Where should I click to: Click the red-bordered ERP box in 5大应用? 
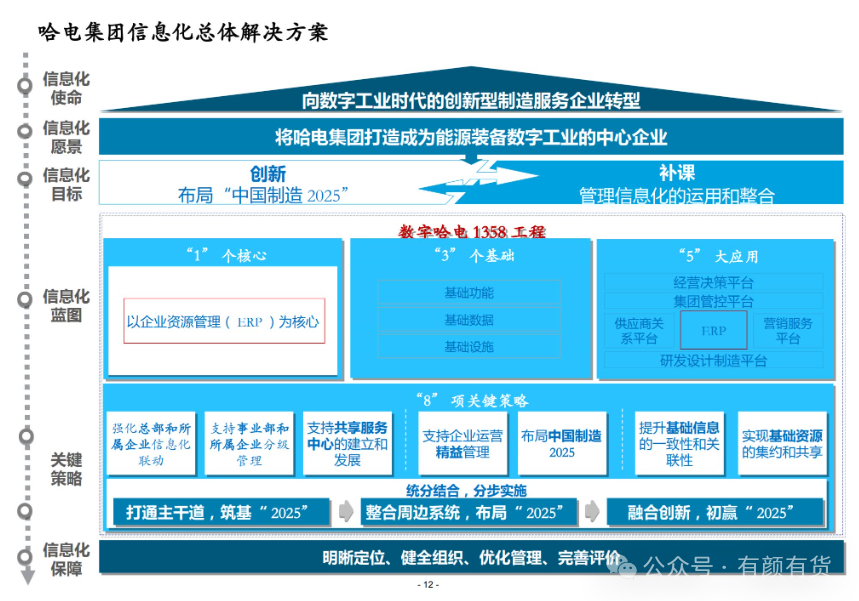tap(713, 330)
